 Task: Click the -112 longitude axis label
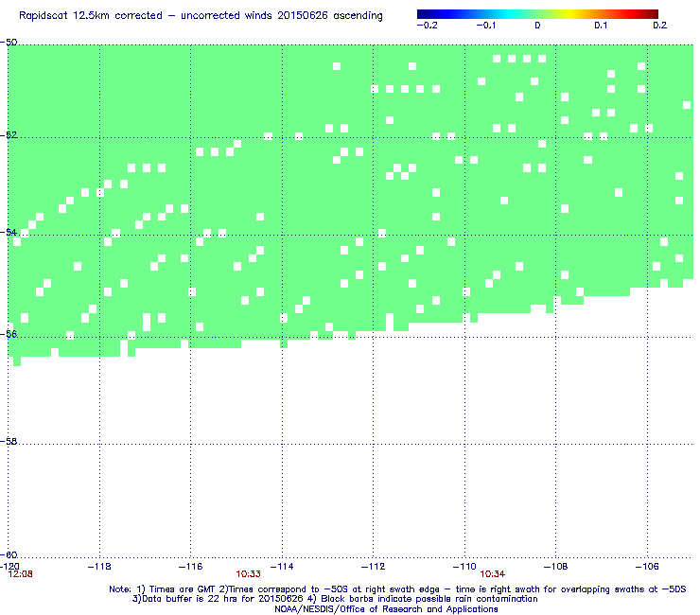pyautogui.click(x=373, y=567)
